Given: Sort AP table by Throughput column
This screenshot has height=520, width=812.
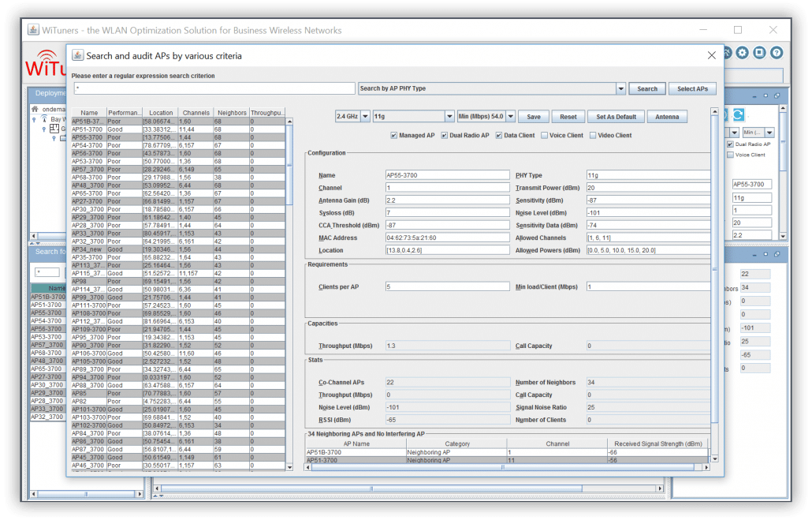Looking at the screenshot, I should coord(267,113).
